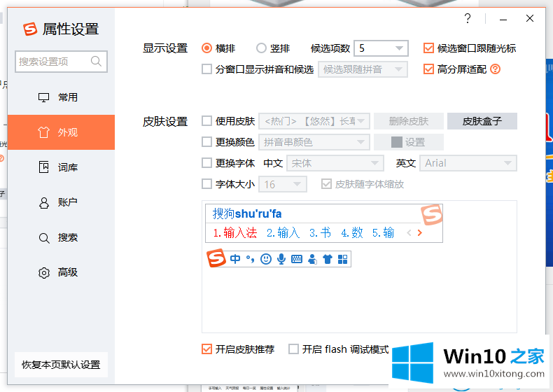
Task: Enable the 更换颜色 checkbox
Action: click(206, 142)
